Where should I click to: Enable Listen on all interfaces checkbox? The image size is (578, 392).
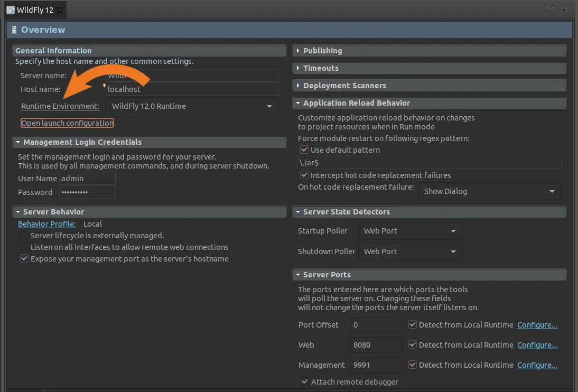(24, 247)
